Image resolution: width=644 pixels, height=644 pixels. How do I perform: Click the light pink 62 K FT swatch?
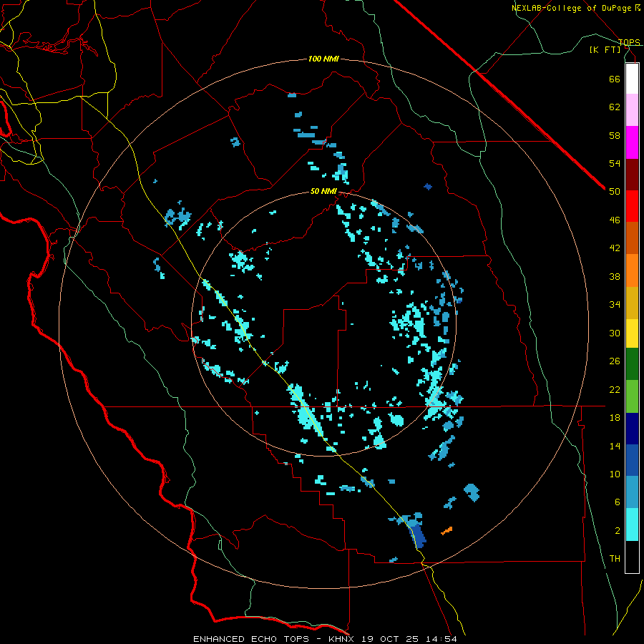(632, 109)
